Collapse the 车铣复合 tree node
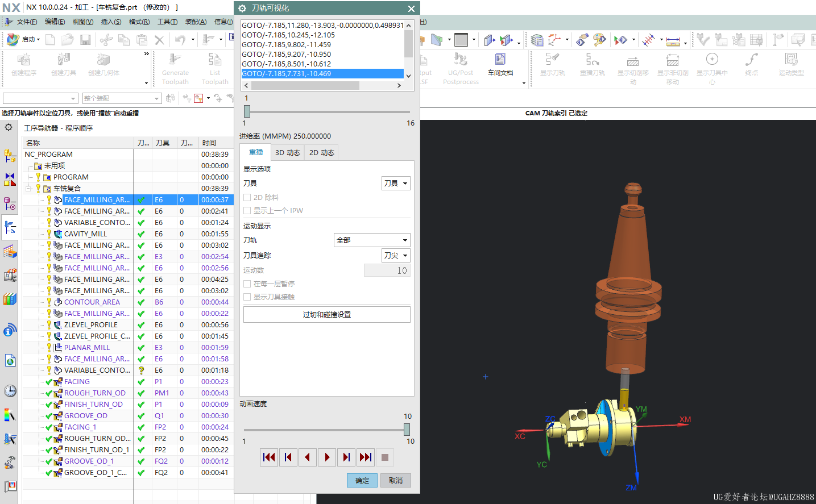The width and height of the screenshot is (816, 504). (x=28, y=189)
